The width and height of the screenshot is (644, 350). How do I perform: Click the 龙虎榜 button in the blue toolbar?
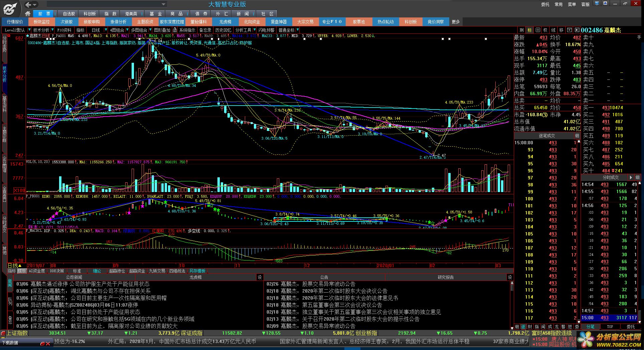coord(225,22)
